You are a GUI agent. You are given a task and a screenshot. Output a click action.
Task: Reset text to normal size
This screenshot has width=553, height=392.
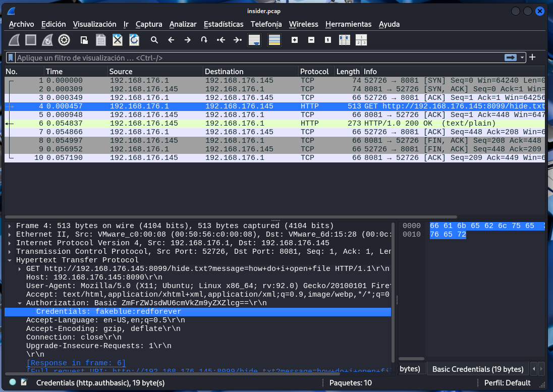point(327,40)
